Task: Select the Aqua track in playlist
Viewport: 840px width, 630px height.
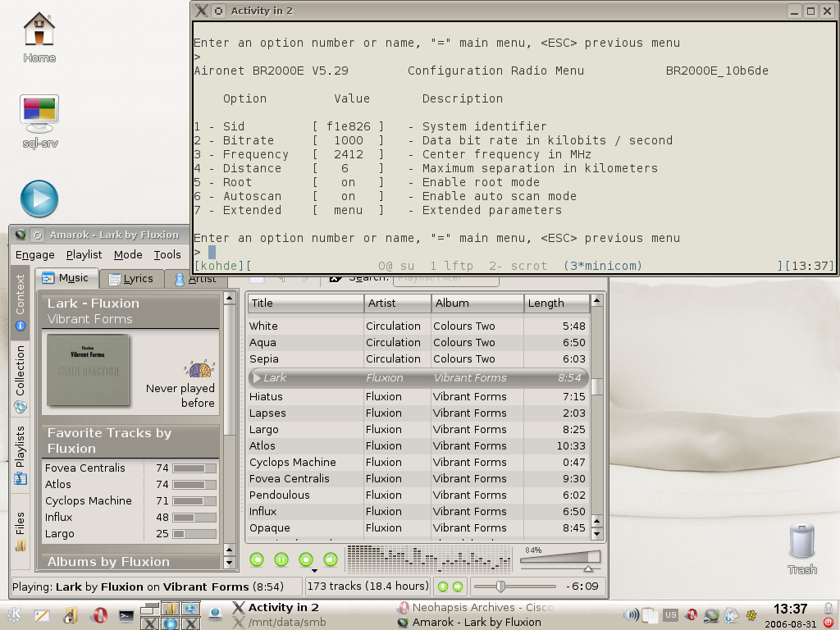Action: 418,342
